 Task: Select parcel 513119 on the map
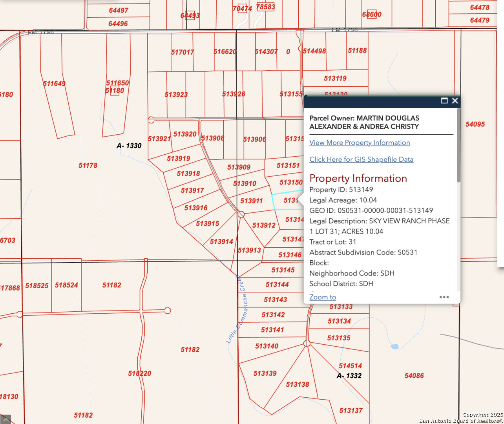pos(335,79)
